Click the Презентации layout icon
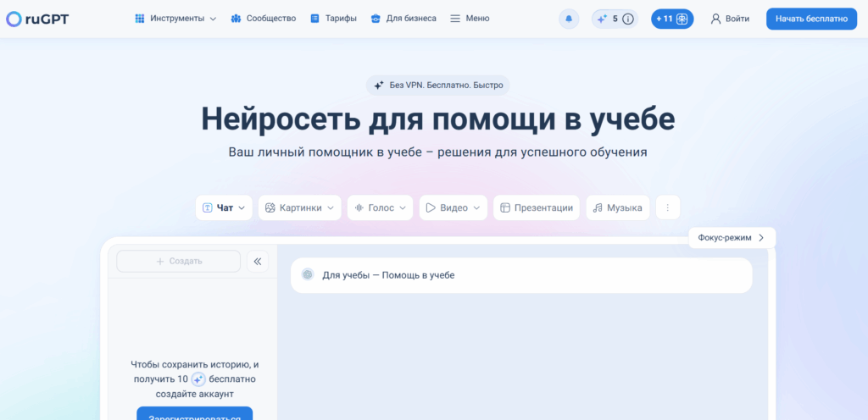The image size is (868, 420). [x=504, y=207]
